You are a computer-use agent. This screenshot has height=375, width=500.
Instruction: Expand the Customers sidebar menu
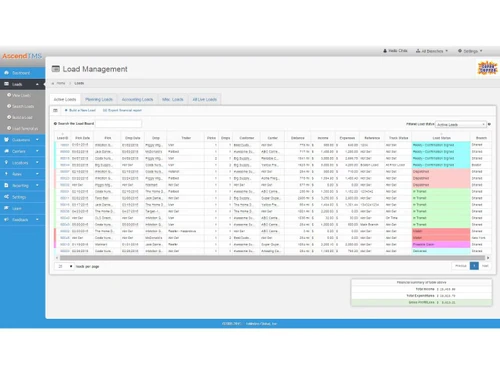click(x=22, y=140)
